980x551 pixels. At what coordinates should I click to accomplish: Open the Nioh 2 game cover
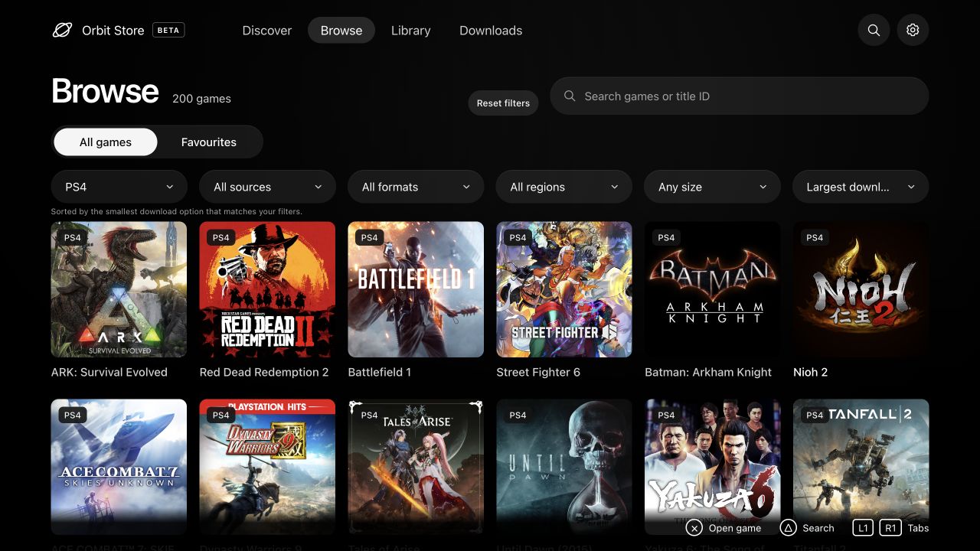[861, 289]
